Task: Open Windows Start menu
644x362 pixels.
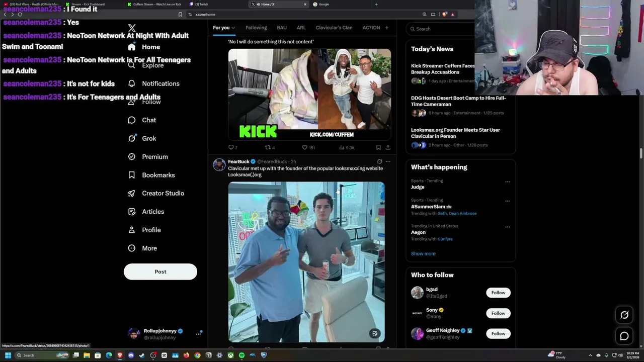Action: point(8,355)
